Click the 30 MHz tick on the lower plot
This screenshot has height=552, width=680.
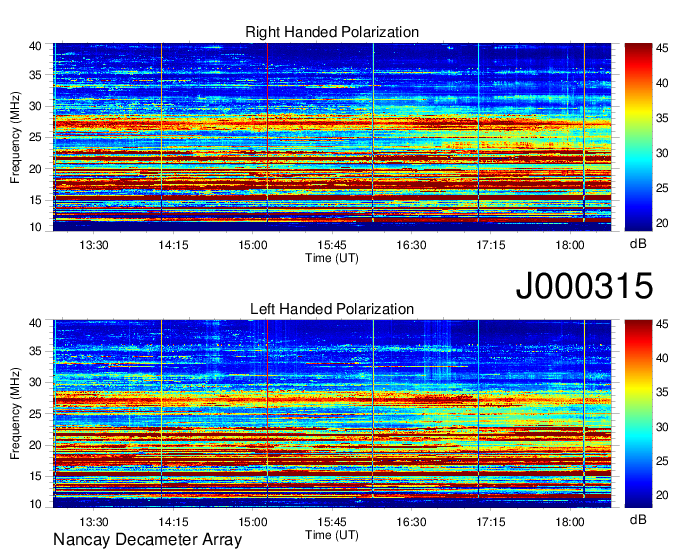click(x=35, y=382)
